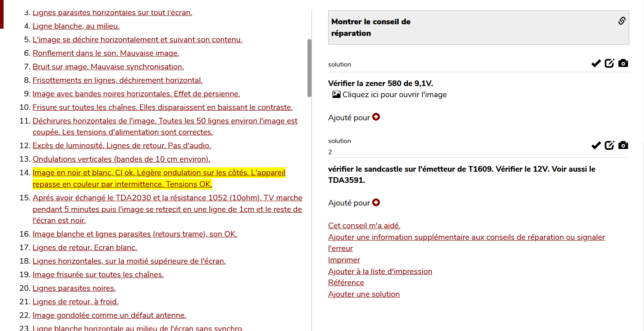Open item 'Ligne blanche, au milieu.'
644x331 pixels.
(x=76, y=26)
